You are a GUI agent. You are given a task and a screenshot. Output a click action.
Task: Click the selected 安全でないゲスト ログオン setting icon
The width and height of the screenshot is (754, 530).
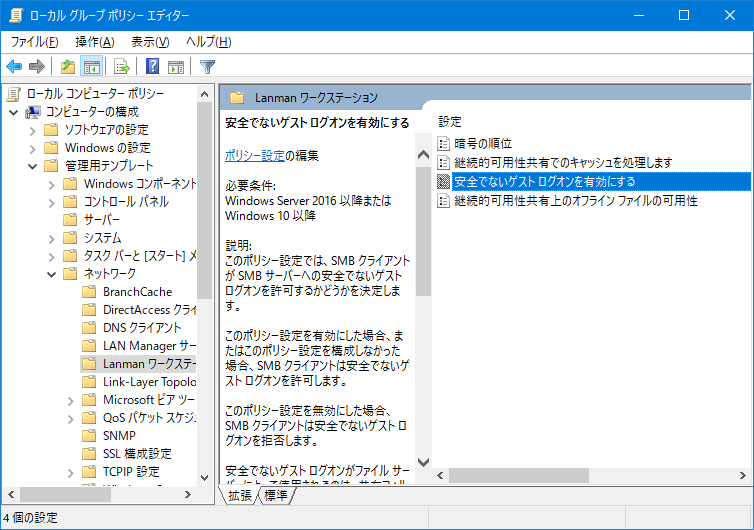[443, 181]
